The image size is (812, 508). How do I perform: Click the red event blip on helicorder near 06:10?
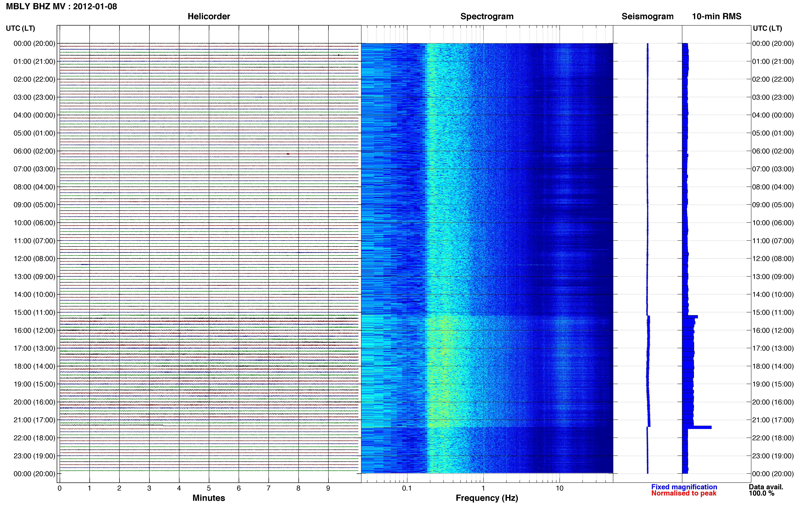(288, 154)
